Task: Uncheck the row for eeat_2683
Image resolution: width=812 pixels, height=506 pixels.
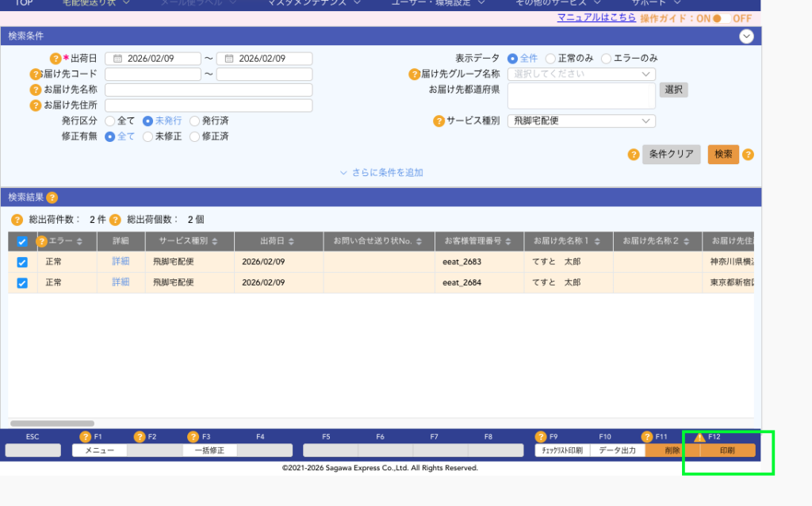Action: (22, 262)
